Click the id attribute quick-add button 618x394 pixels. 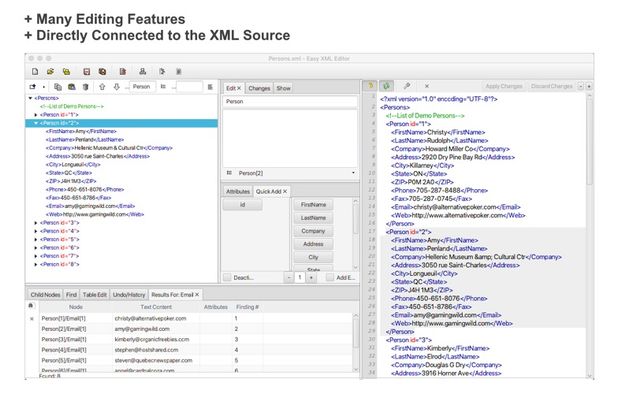(242, 205)
